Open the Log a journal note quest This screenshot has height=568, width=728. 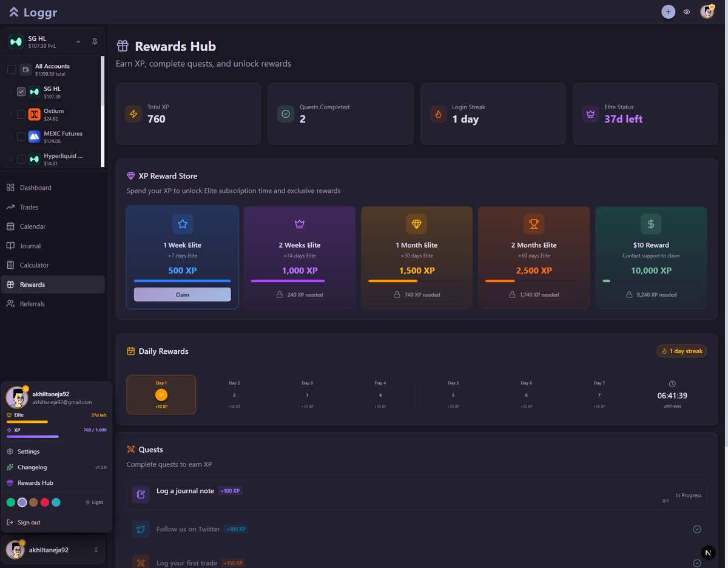tap(417, 495)
